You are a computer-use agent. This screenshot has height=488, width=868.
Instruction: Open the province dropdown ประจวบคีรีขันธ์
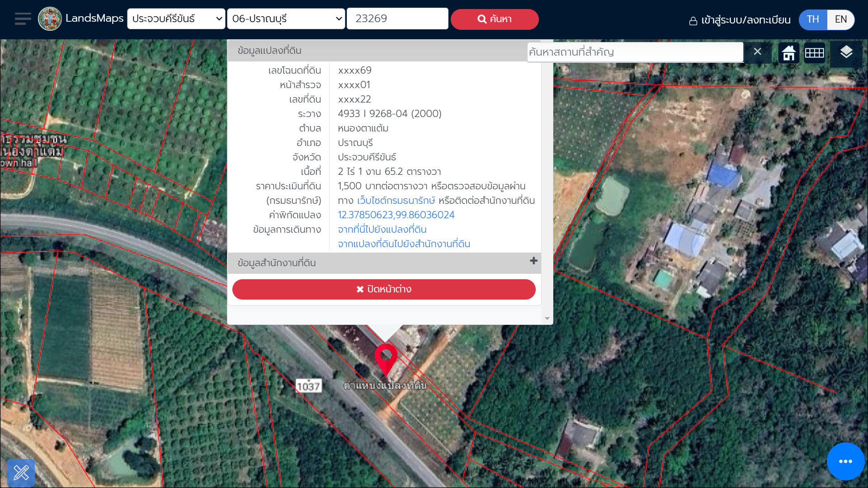click(x=176, y=19)
